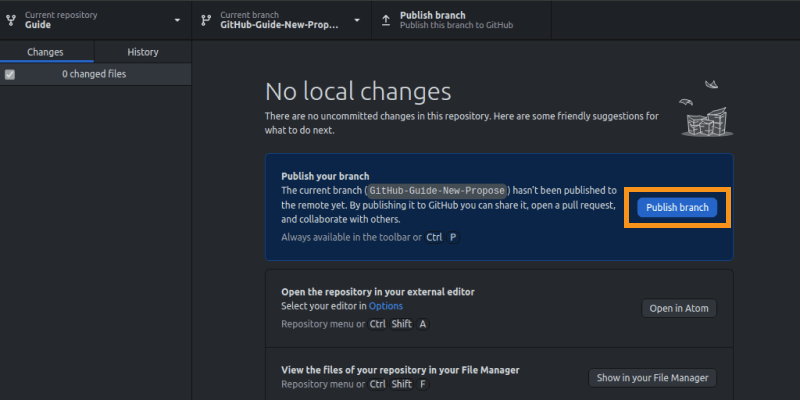Toggle the select-all changed files checkbox
Viewport: 800px width, 400px height.
pyautogui.click(x=10, y=74)
